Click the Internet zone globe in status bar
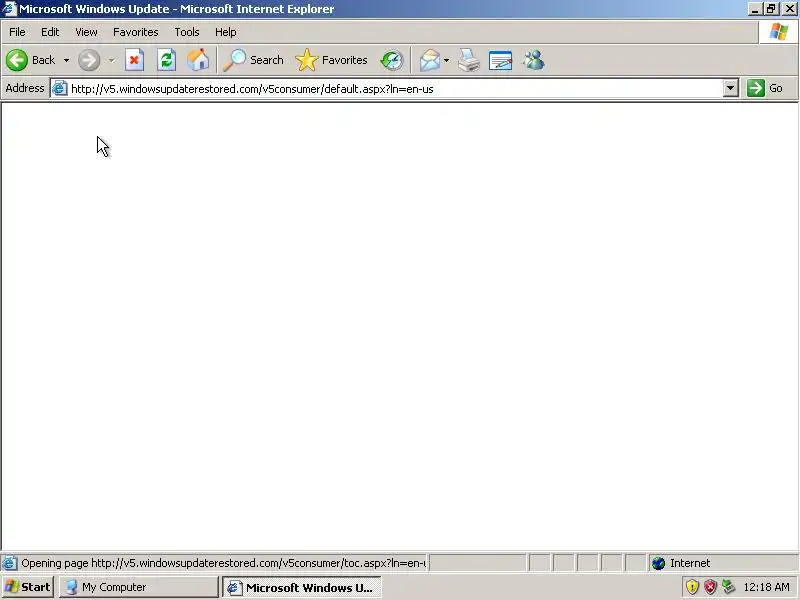The width and height of the screenshot is (800, 600). (x=658, y=563)
